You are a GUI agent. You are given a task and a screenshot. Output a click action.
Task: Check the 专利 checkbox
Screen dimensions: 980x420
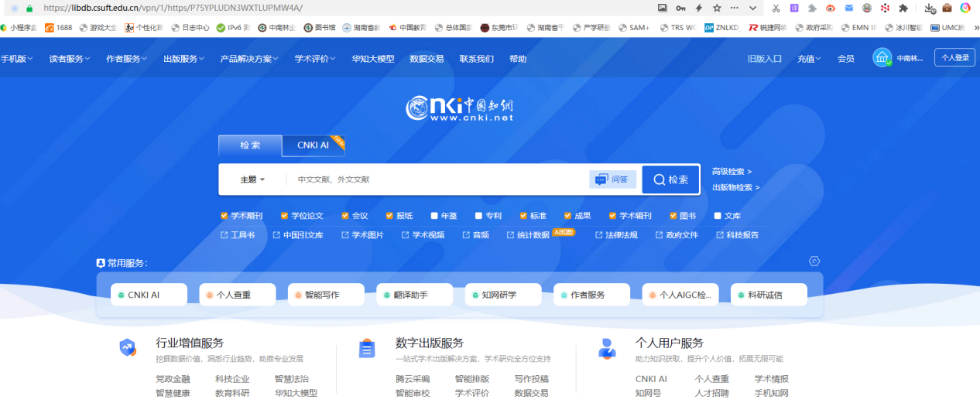(x=479, y=216)
